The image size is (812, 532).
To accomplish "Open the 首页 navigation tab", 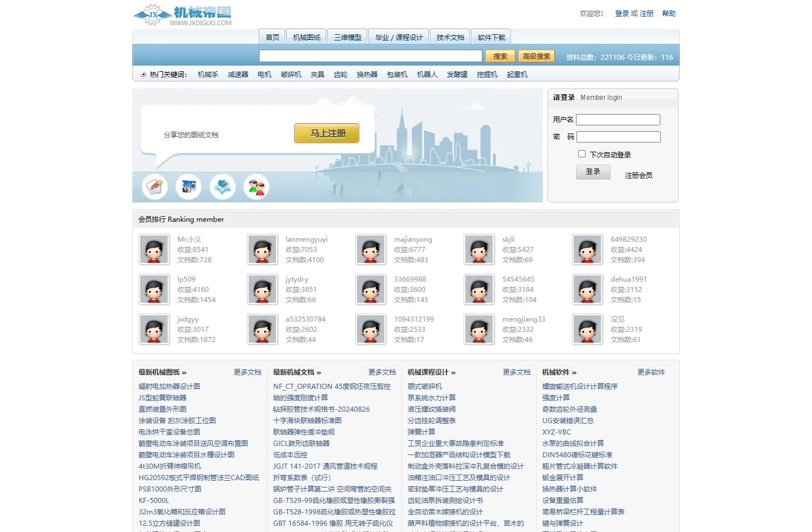I will coord(273,37).
